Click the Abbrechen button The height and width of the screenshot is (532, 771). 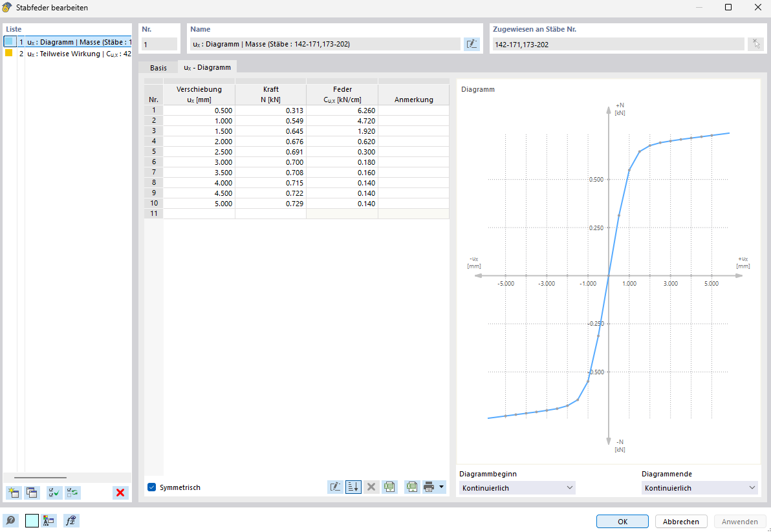tap(681, 522)
